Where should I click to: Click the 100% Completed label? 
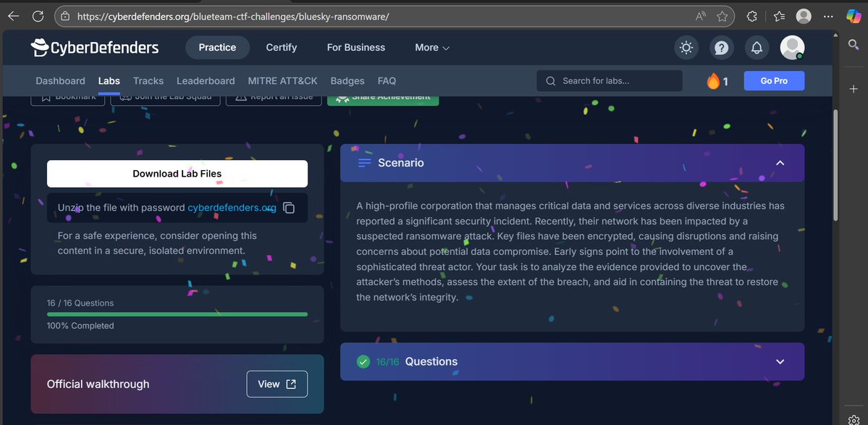pos(80,326)
